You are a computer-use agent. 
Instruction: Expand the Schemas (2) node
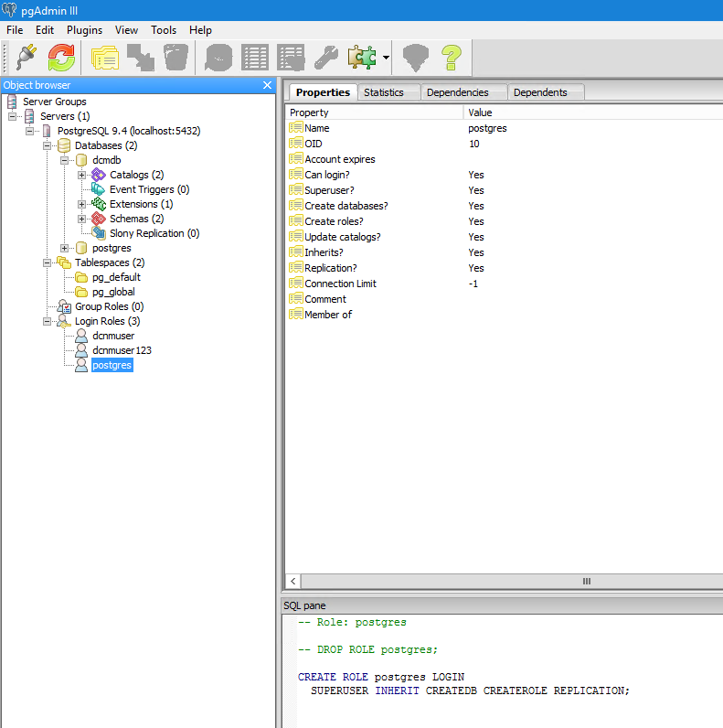tap(81, 219)
